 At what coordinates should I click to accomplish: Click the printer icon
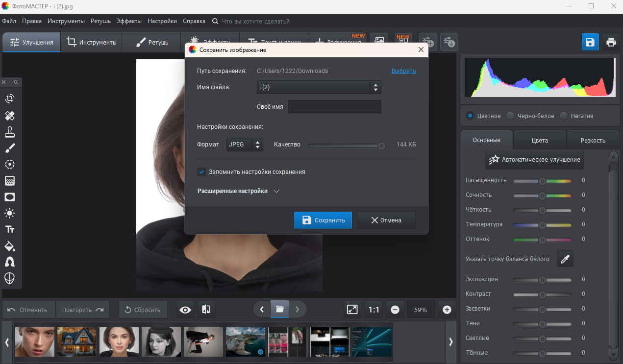pyautogui.click(x=611, y=42)
